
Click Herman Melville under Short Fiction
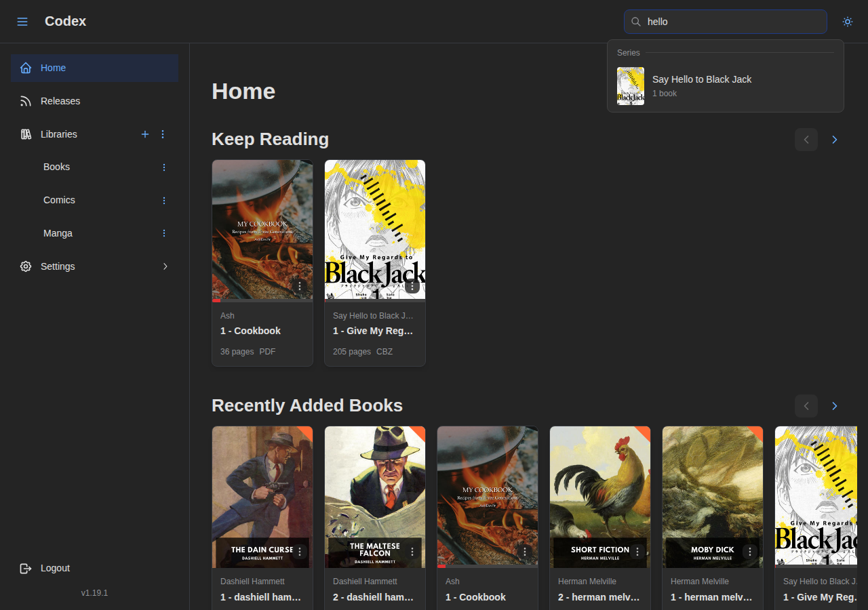(587, 582)
